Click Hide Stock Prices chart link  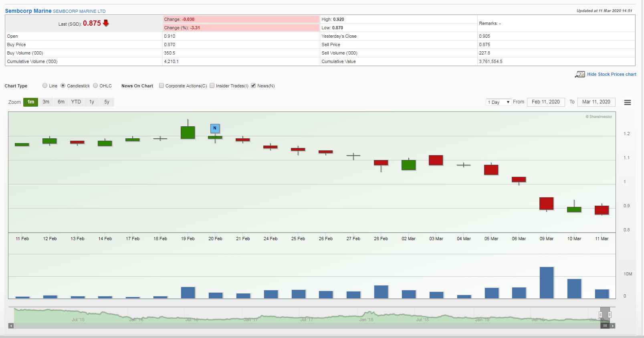pyautogui.click(x=611, y=74)
